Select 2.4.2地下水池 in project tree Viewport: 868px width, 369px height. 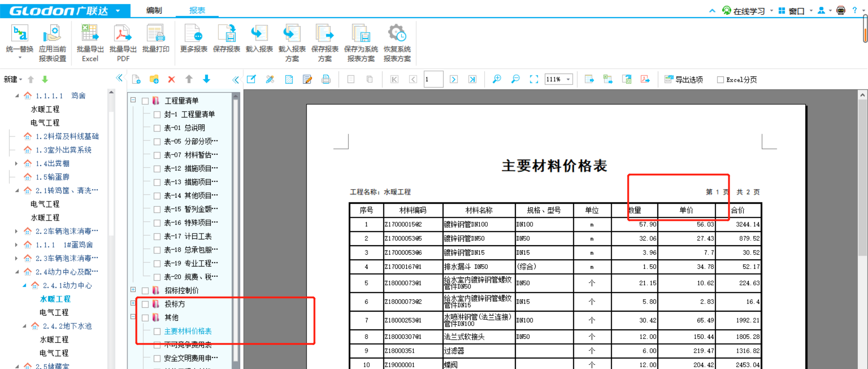click(x=67, y=326)
